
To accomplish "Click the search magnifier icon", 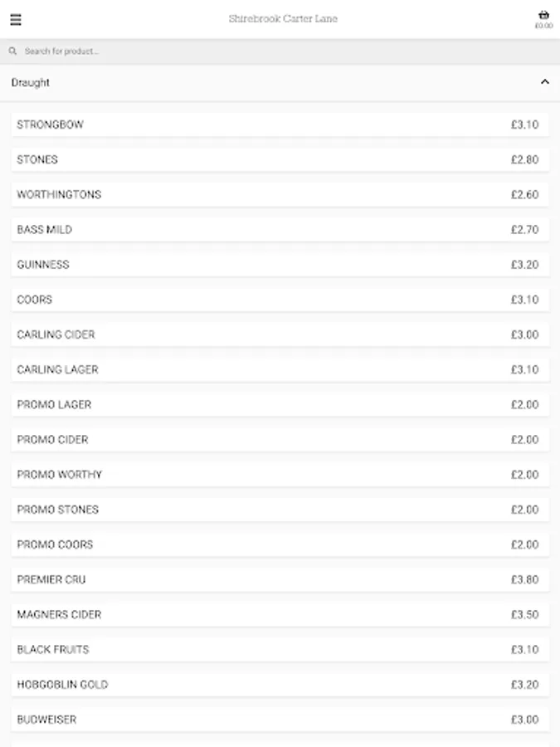I will [13, 51].
